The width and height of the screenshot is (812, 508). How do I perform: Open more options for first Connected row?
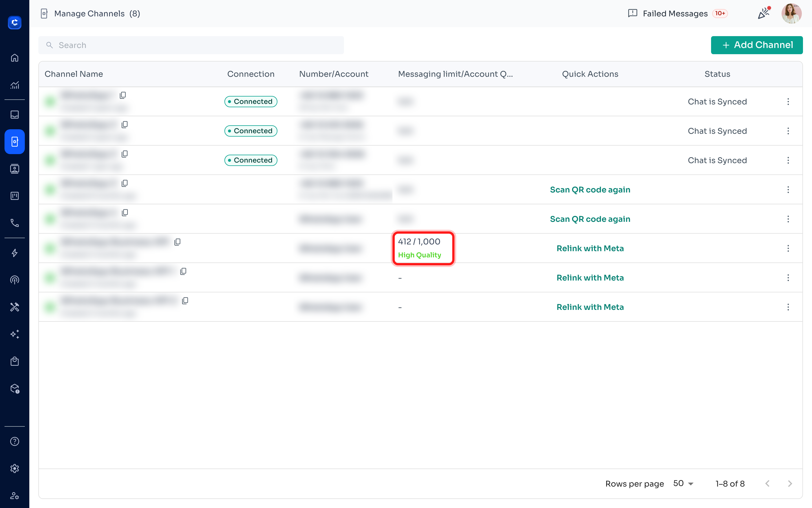788,102
